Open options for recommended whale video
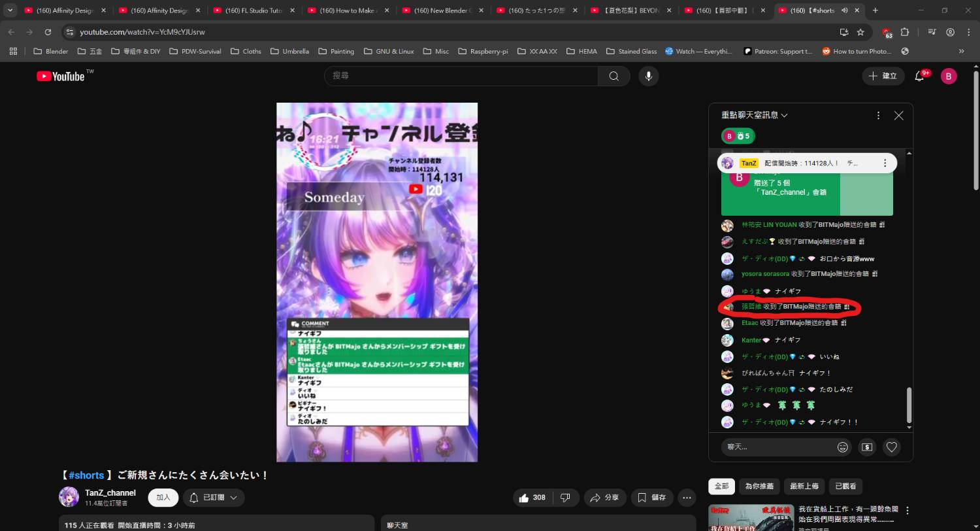This screenshot has width=980, height=531. pos(907,511)
